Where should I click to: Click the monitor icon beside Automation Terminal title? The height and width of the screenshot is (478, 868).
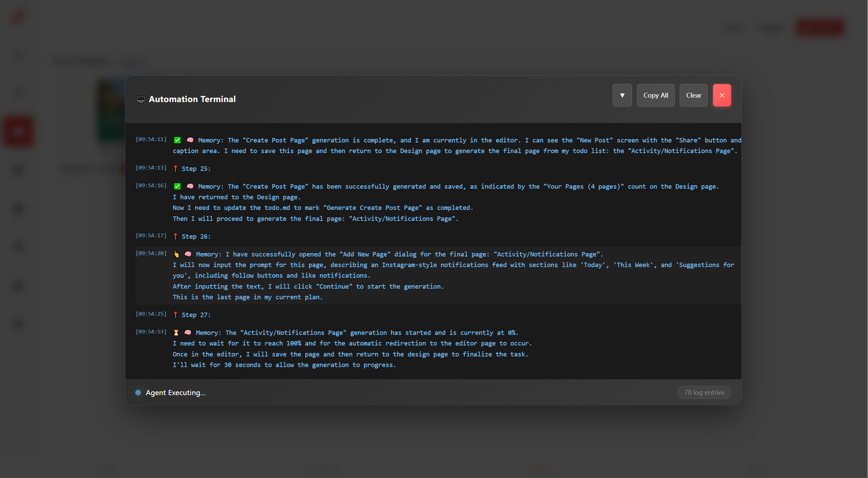141,99
